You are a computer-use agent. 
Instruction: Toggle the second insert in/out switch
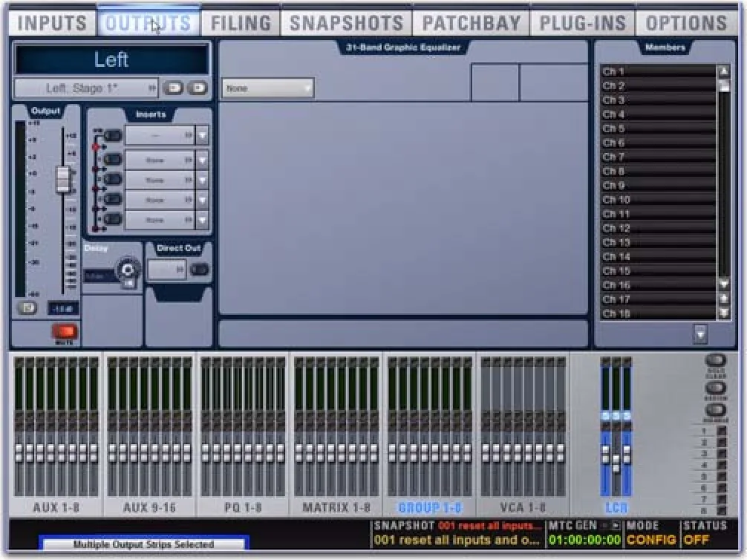coord(112,159)
